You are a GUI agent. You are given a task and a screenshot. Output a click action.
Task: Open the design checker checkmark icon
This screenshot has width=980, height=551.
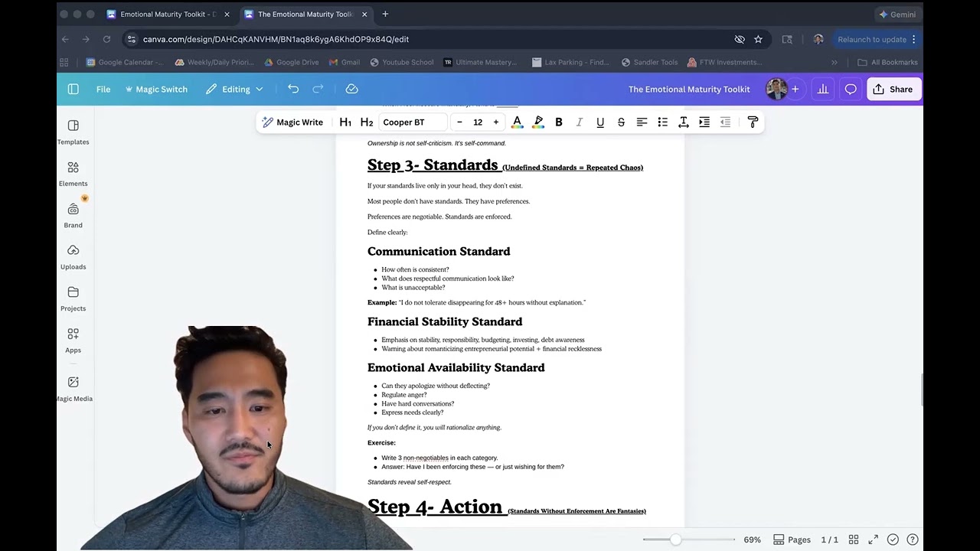pos(893,540)
